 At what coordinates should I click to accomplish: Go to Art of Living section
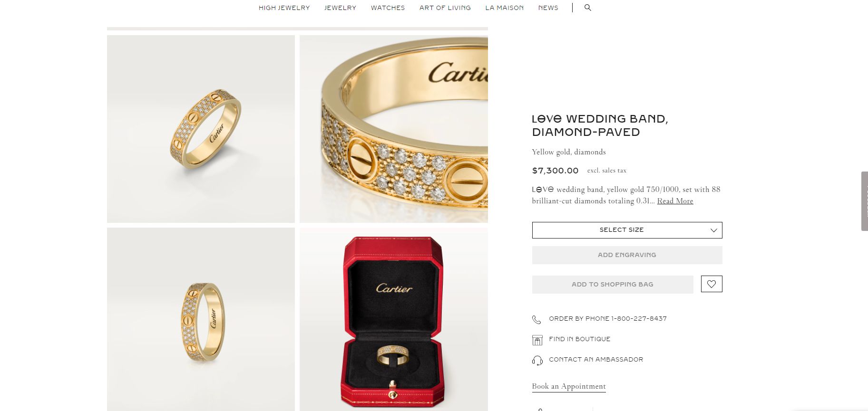pos(445,8)
